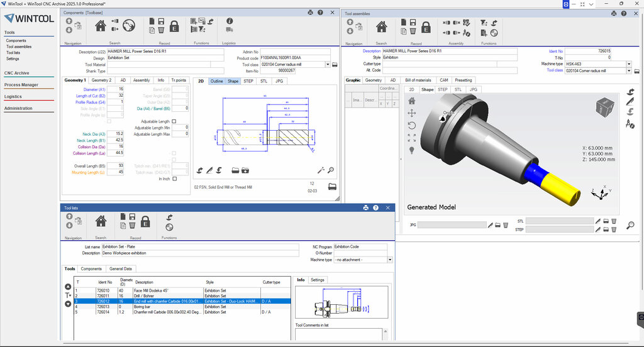Viewport: 644px width, 347px height.
Task: Click the lightbulb icon in the 3D viewer
Action: (x=411, y=150)
